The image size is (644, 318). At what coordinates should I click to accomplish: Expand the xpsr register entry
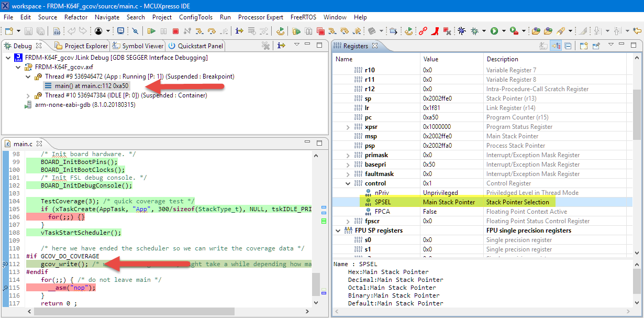348,127
